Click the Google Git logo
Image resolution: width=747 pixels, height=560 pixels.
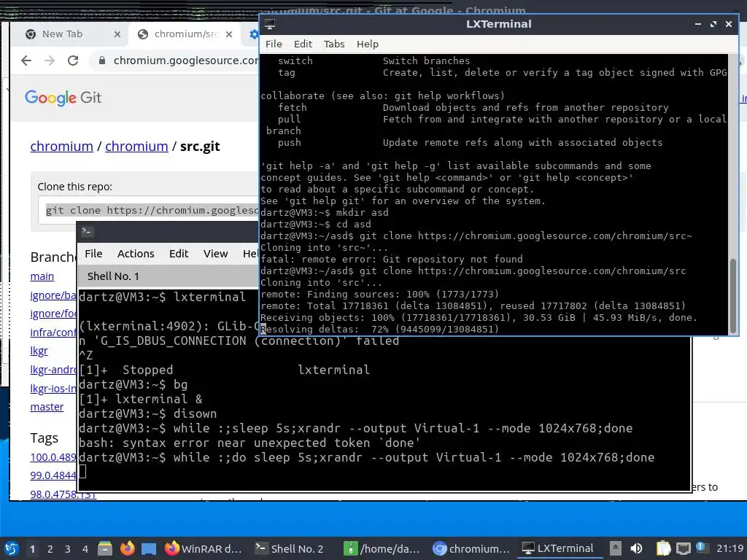(63, 98)
